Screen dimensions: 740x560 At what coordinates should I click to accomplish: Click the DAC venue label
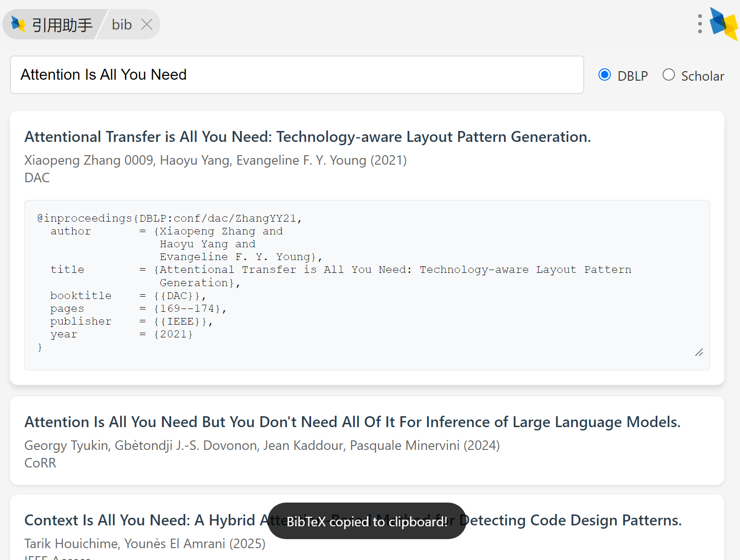pos(37,178)
